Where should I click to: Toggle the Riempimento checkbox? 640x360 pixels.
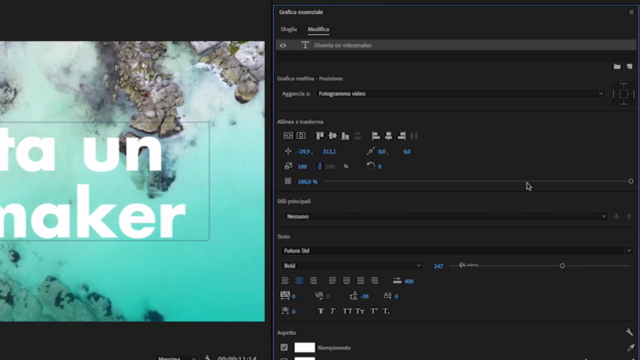[284, 347]
